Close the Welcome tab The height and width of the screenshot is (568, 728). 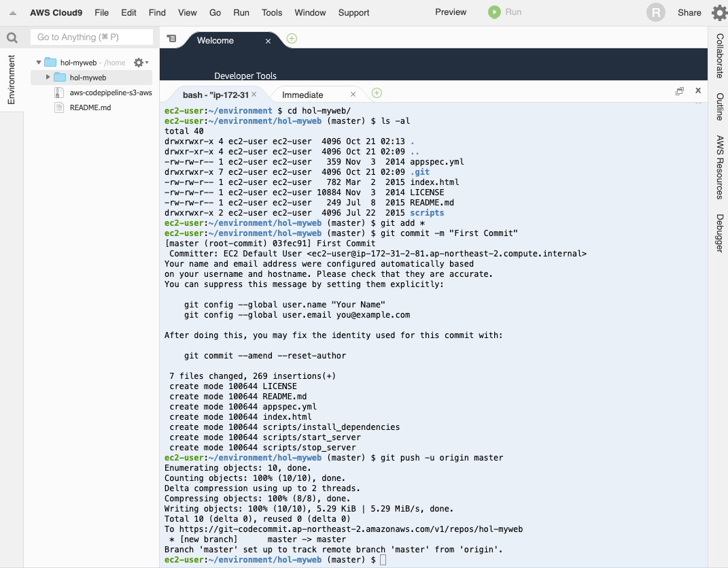[x=268, y=41]
